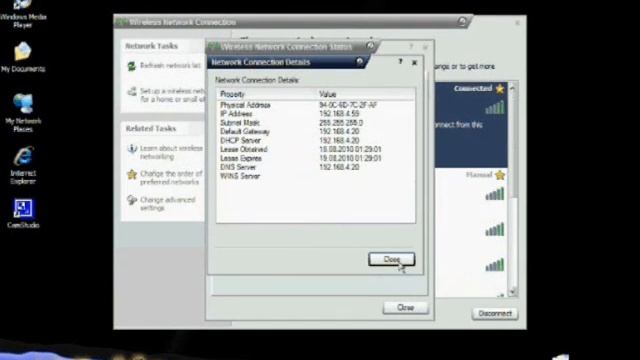Click the Change order of preferred networks star icon
Viewport: 640px width, 360px height.
click(x=132, y=175)
